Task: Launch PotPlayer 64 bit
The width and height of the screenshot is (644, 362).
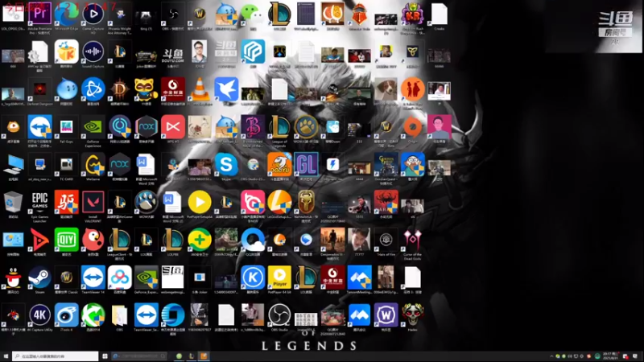Action: pos(279,278)
